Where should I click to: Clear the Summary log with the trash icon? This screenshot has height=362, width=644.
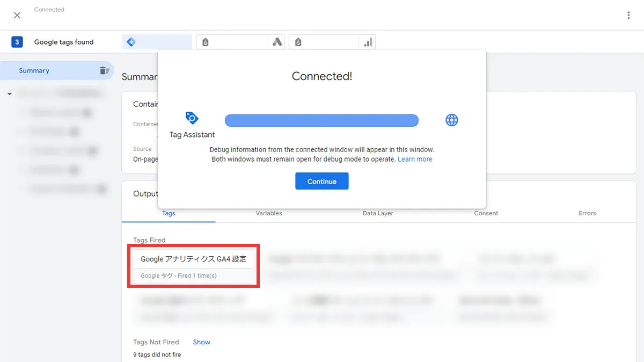coord(105,70)
